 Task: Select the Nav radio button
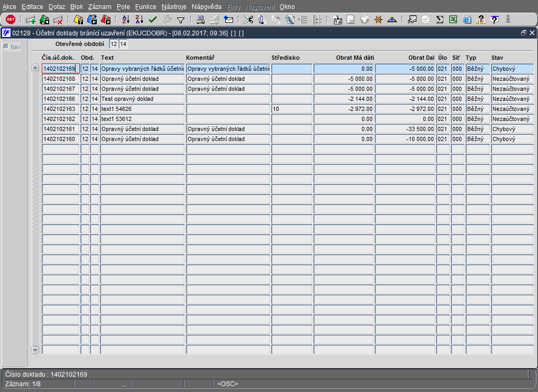click(x=6, y=46)
